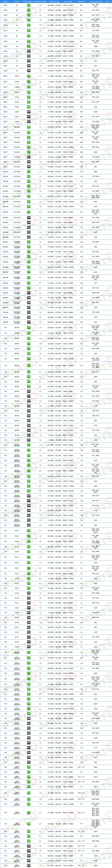
Task: Select the 165kW / 224KM cell for AUDI A3
Action: pos(68,46)
